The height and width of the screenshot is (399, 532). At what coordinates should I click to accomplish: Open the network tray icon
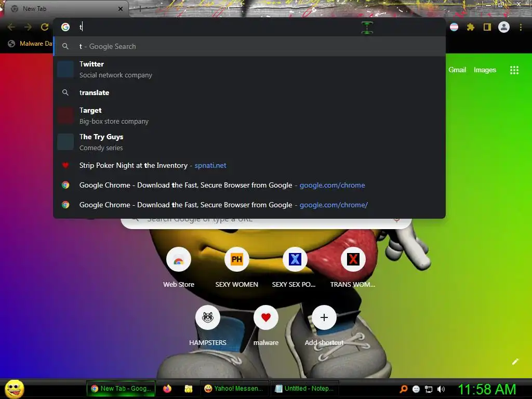(429, 389)
